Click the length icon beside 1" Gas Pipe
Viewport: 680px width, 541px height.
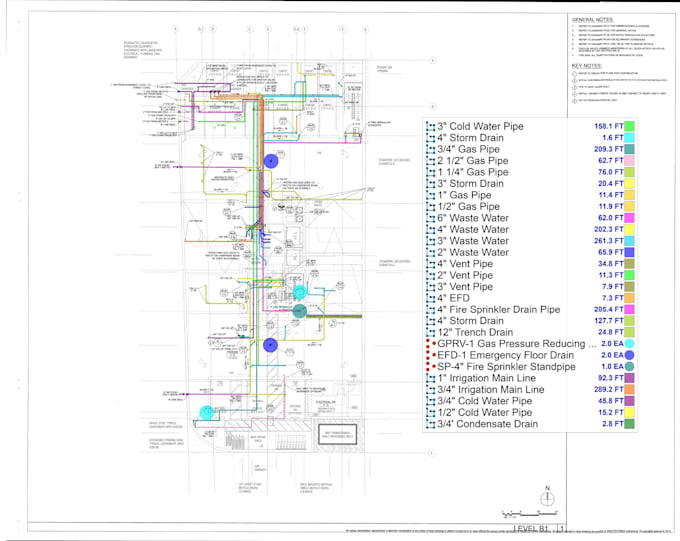[431, 195]
